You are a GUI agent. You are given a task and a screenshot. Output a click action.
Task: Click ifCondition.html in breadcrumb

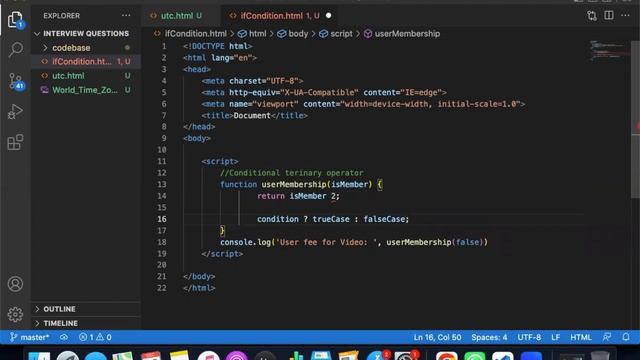[195, 34]
